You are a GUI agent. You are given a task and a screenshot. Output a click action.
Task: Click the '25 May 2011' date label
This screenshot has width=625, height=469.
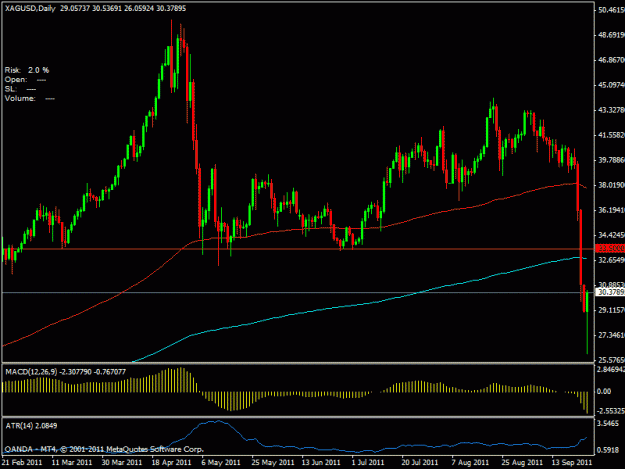(x=273, y=462)
